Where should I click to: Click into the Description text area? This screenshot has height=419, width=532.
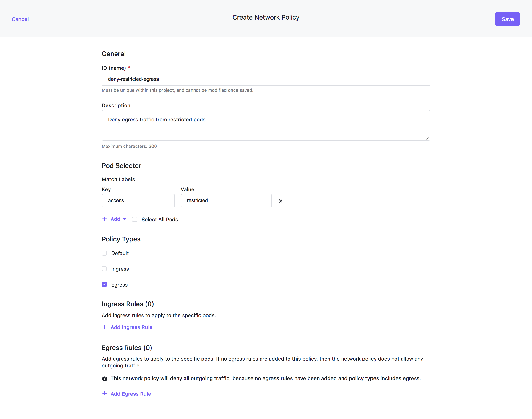(266, 125)
